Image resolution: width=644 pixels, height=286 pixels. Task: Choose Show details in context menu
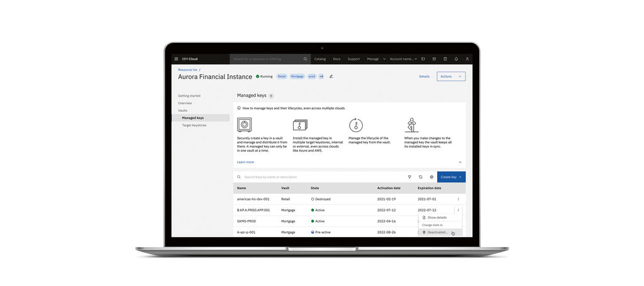(x=437, y=217)
